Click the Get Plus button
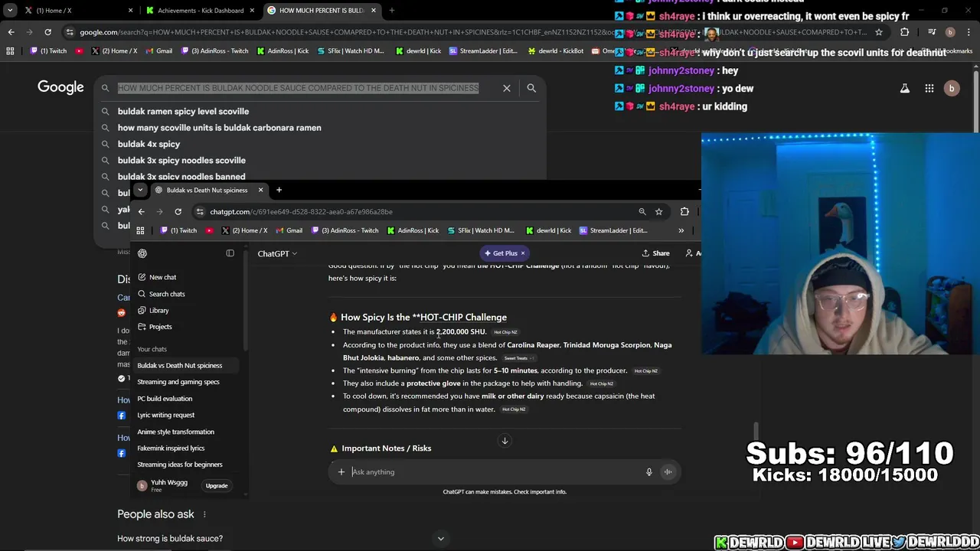 coord(501,253)
